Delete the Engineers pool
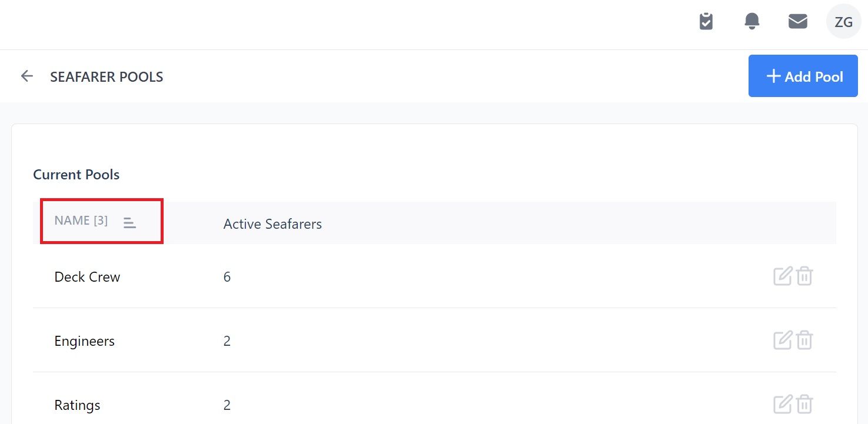Image resolution: width=868 pixels, height=424 pixels. click(x=804, y=340)
